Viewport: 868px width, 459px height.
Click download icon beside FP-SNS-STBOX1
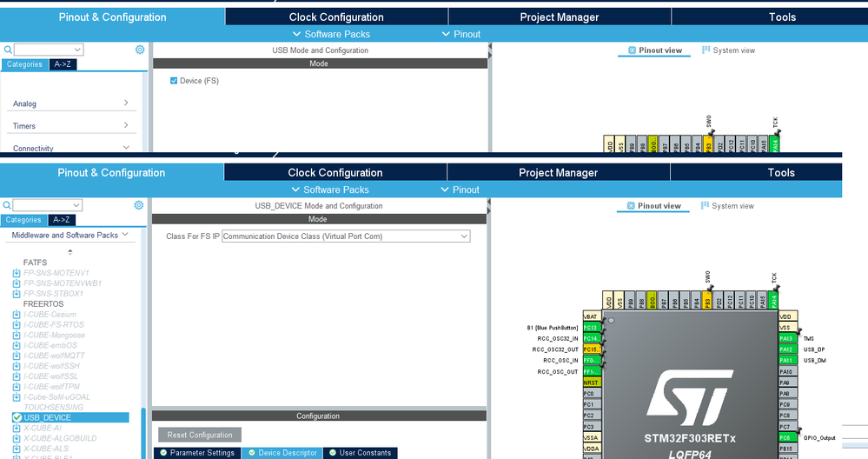tap(17, 294)
